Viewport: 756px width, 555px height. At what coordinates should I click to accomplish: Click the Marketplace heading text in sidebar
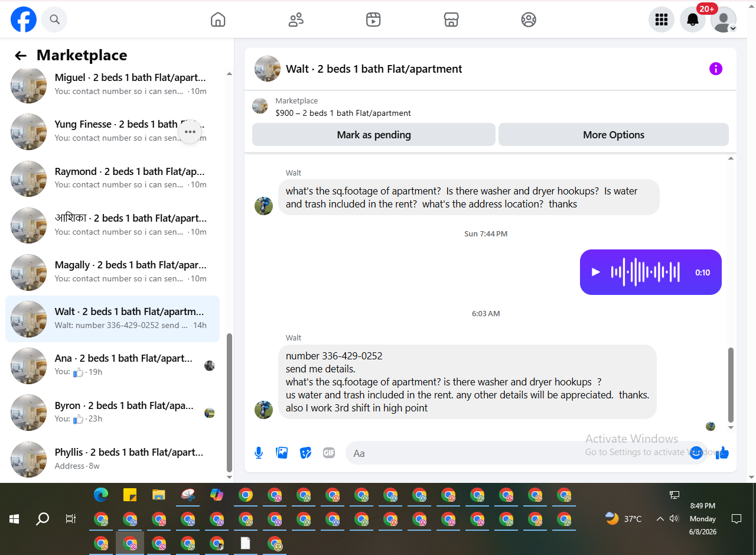click(82, 56)
